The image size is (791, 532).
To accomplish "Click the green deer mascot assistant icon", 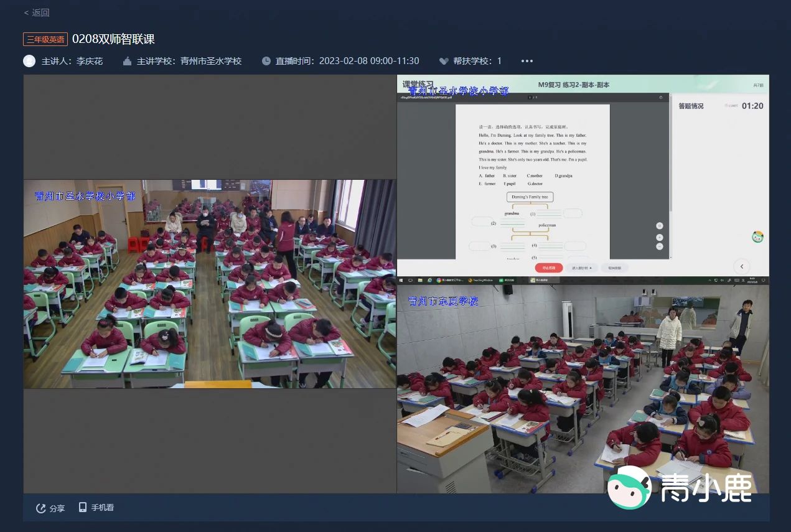I will (x=757, y=236).
